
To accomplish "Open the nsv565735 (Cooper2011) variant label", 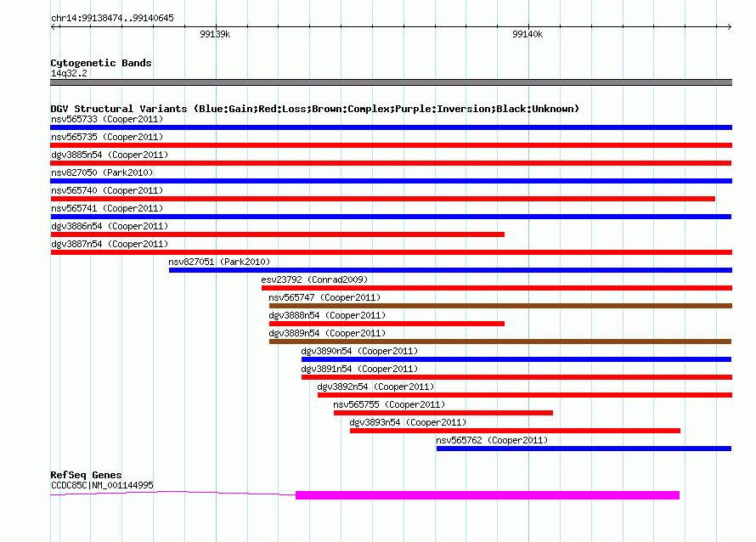I will (x=107, y=137).
